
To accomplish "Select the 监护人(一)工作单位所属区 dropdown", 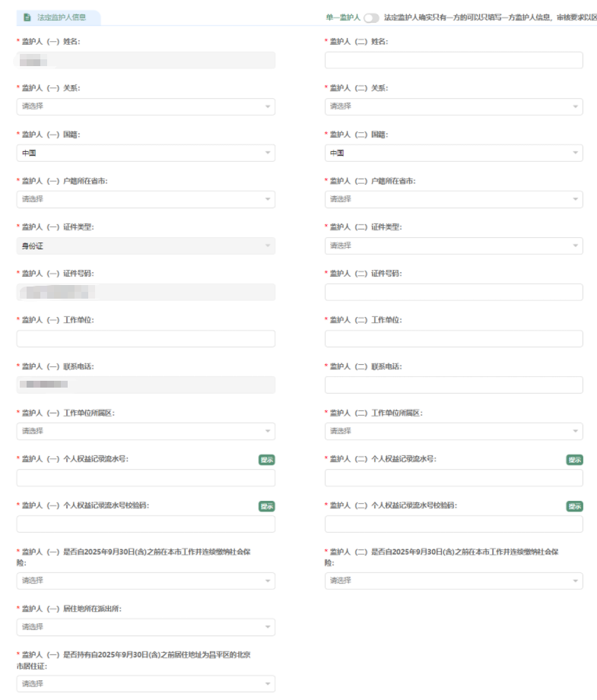I will point(145,431).
